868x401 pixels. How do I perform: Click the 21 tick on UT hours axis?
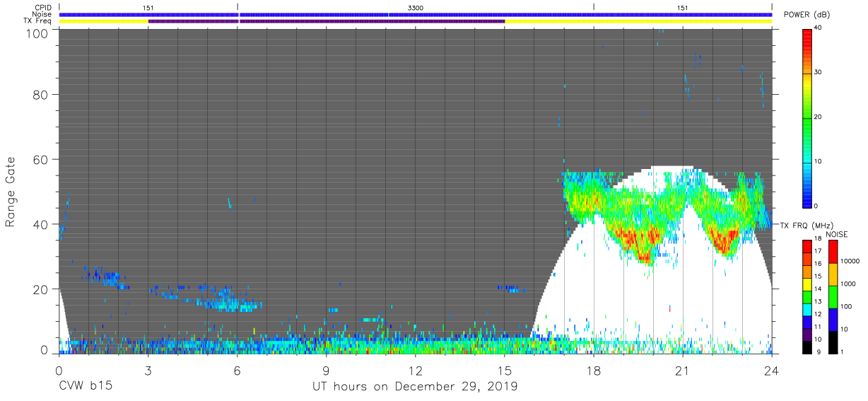pos(683,370)
